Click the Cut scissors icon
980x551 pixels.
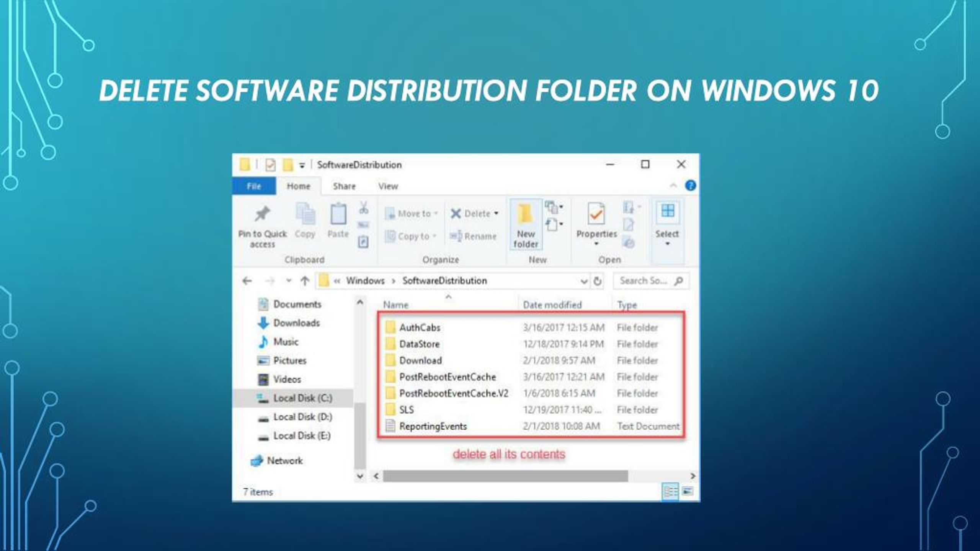pyautogui.click(x=363, y=208)
